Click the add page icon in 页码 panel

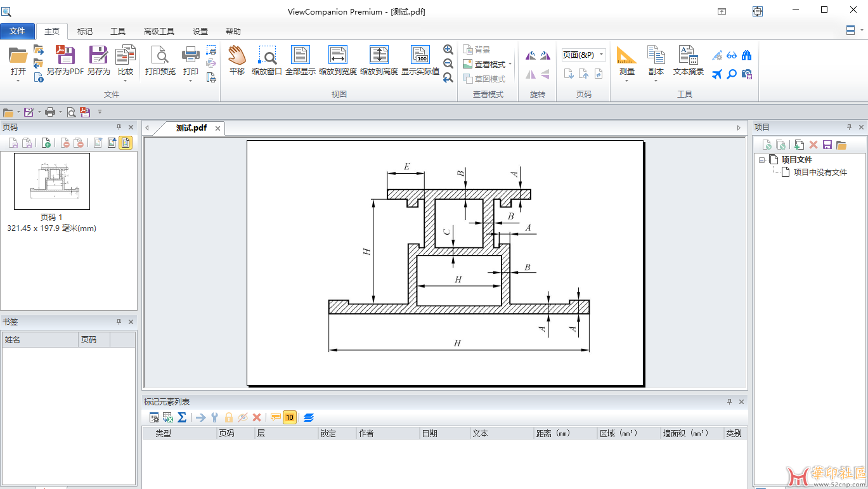(x=46, y=143)
